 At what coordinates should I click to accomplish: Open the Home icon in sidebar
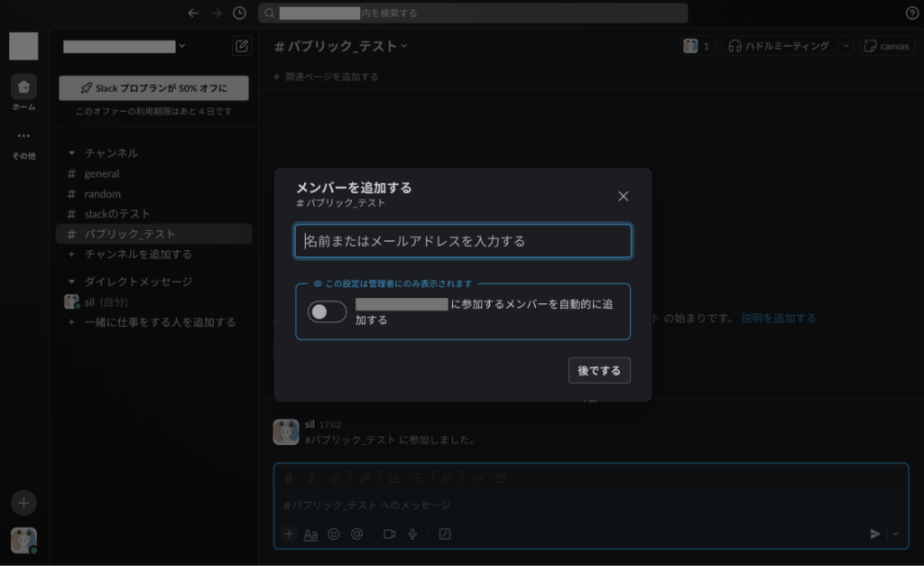pos(23,88)
